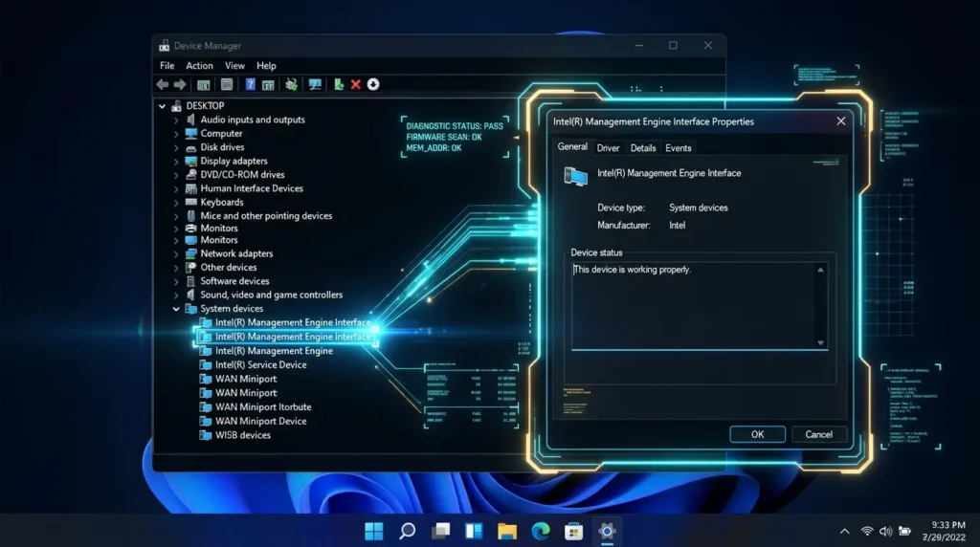980x547 pixels.
Task: Select the highlighted Intel(R) Management Engine Interface row
Action: click(x=285, y=337)
